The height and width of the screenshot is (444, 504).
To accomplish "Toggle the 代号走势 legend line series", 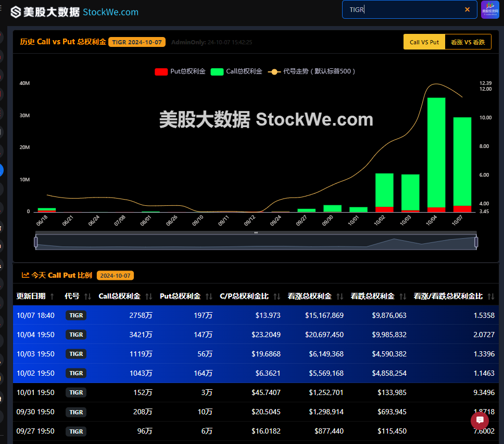I will (x=311, y=71).
